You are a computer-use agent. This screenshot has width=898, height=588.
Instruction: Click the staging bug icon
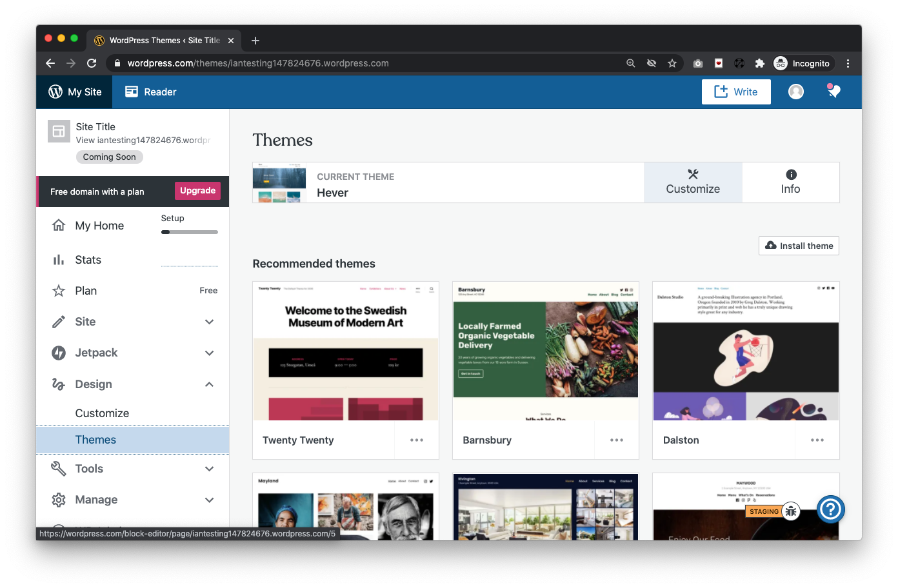click(x=792, y=511)
